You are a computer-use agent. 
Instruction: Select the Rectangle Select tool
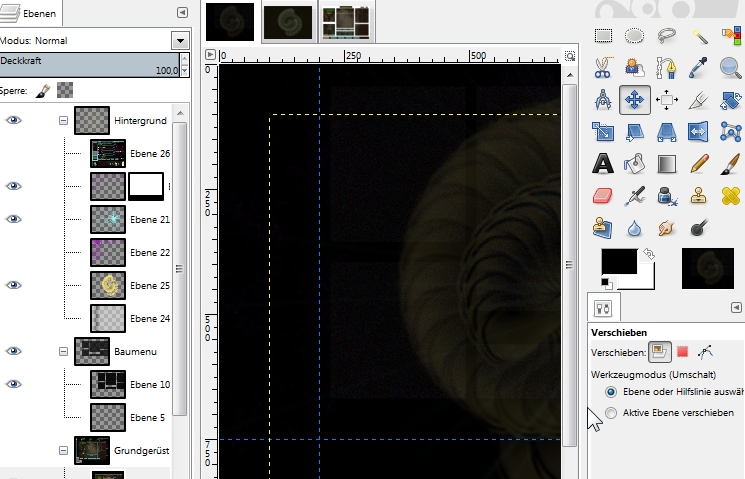click(603, 36)
